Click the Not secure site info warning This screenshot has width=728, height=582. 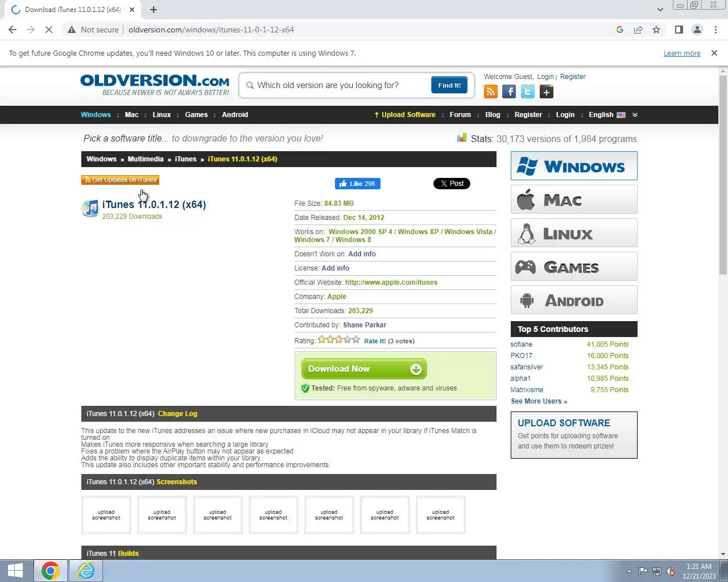pyautogui.click(x=93, y=30)
